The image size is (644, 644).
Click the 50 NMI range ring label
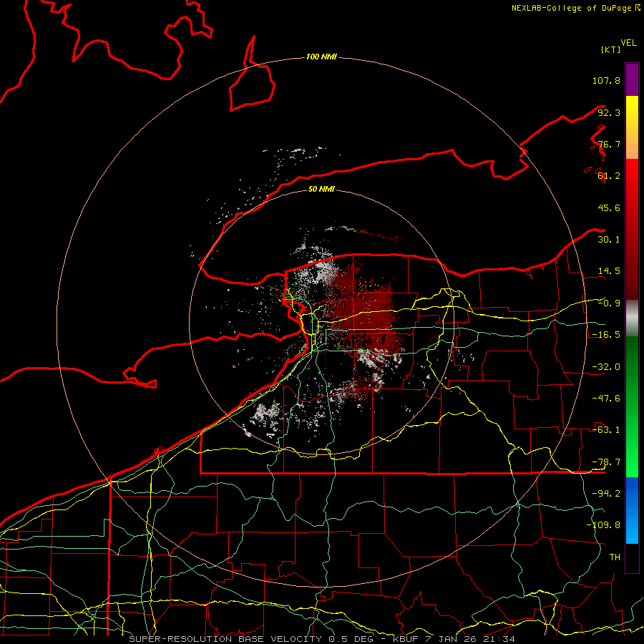point(321,189)
